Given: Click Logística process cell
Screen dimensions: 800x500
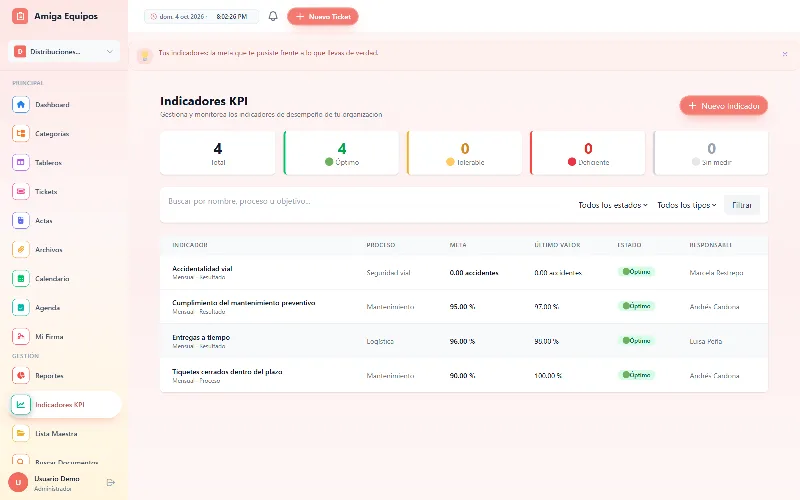Looking at the screenshot, I should [x=380, y=341].
